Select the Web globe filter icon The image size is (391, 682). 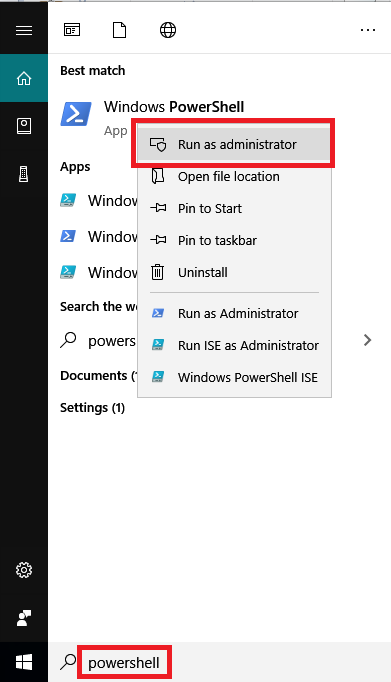click(168, 30)
